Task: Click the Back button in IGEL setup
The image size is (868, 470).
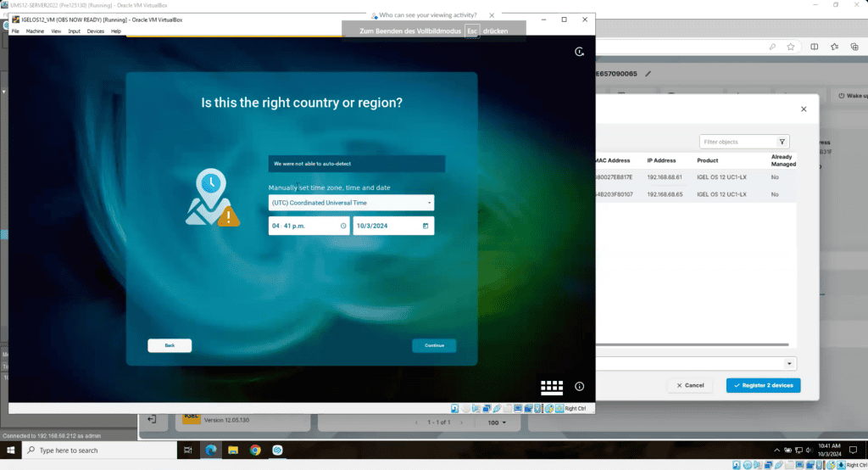Action: pyautogui.click(x=170, y=345)
